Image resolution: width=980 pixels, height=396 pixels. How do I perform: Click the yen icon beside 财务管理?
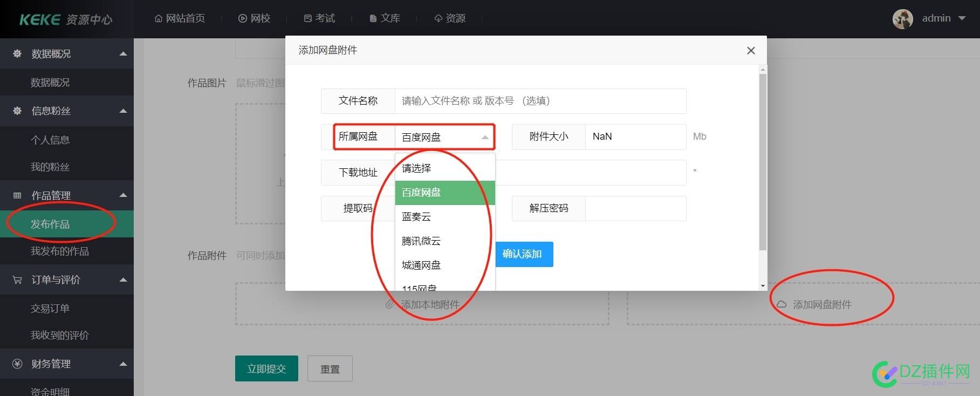[17, 364]
